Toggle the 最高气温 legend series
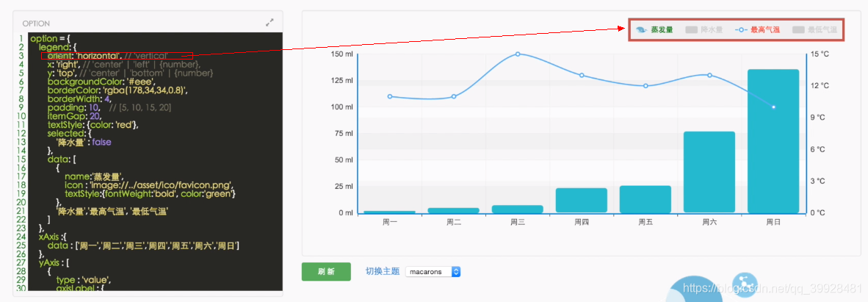The image size is (868, 302). [x=757, y=29]
